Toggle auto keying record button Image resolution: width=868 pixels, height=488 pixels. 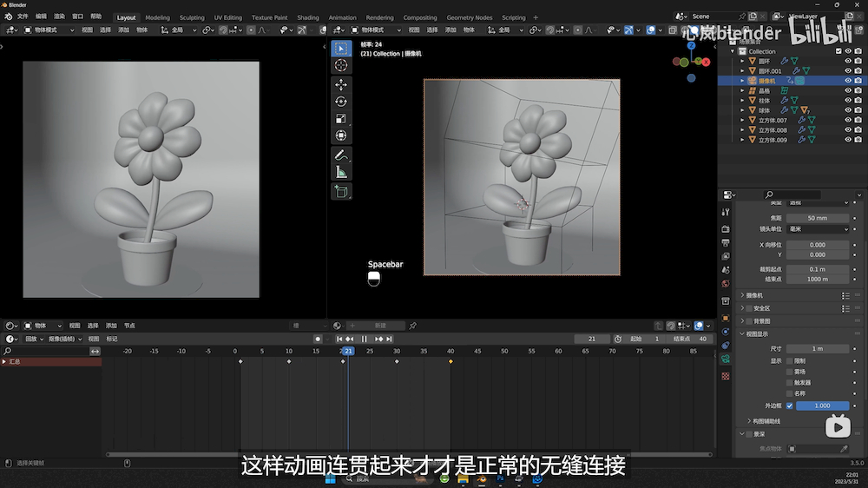coord(317,339)
